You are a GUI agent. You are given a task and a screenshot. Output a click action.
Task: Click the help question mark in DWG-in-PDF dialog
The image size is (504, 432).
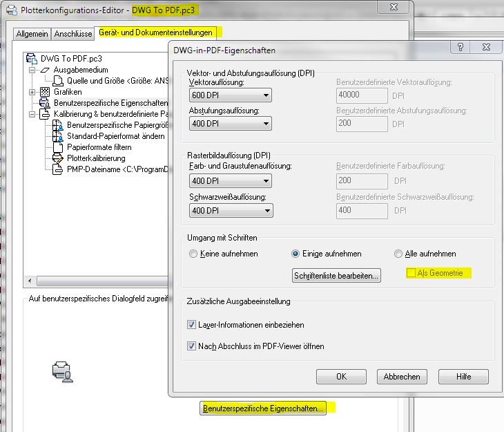pyautogui.click(x=461, y=47)
